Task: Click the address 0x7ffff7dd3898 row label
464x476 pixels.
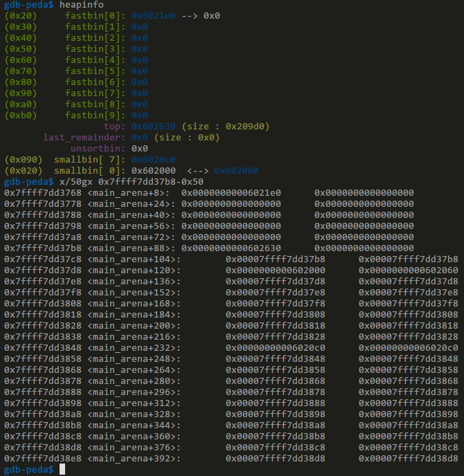Action: 43,403
